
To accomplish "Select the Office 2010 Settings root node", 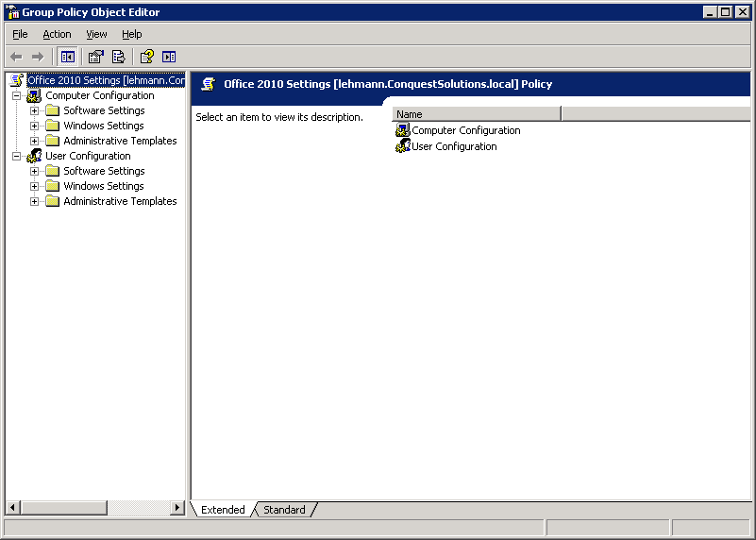I will [106, 80].
